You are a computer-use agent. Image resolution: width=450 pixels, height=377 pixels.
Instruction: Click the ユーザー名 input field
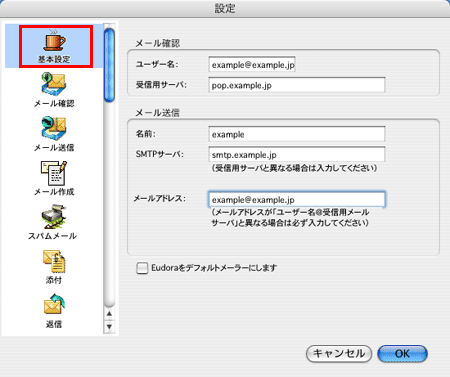[252, 64]
